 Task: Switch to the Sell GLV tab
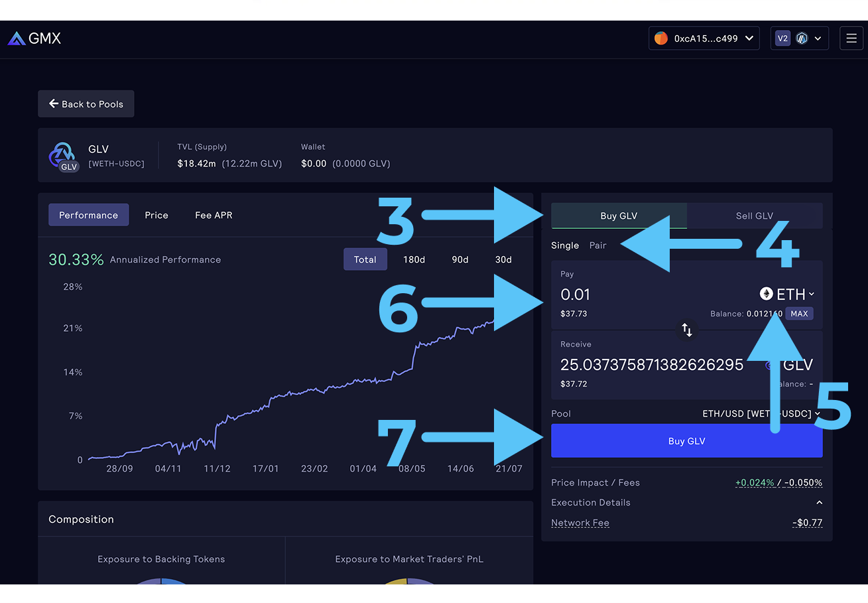(754, 216)
